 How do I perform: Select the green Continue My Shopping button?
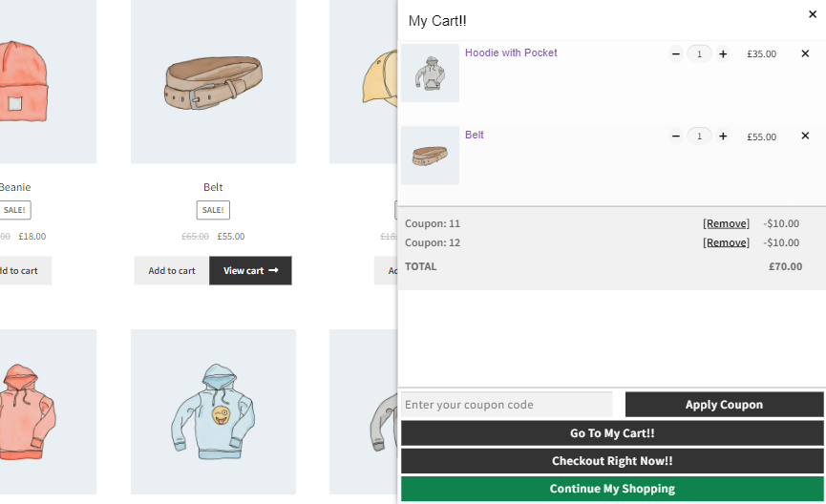point(612,489)
